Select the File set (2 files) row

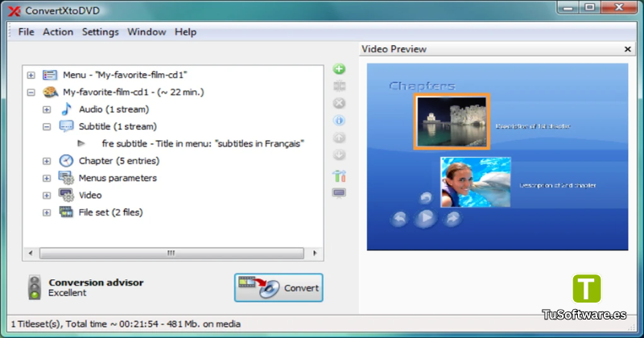(x=110, y=212)
